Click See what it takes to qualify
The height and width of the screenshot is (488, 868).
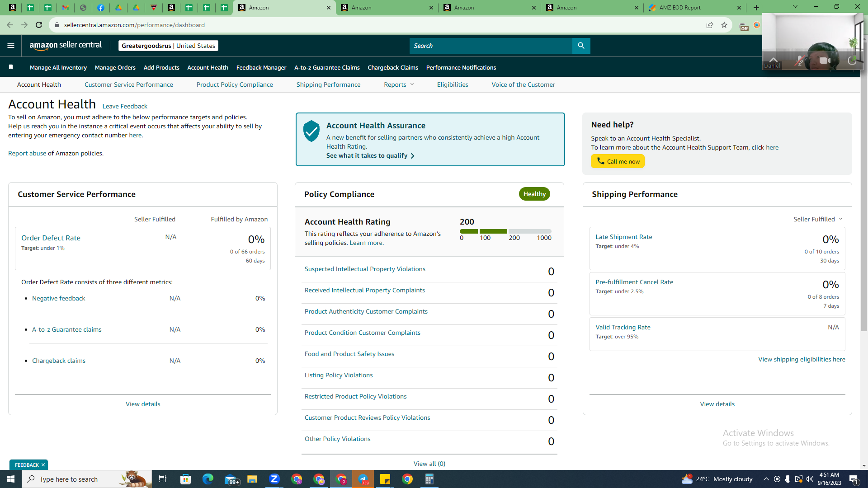coord(370,155)
